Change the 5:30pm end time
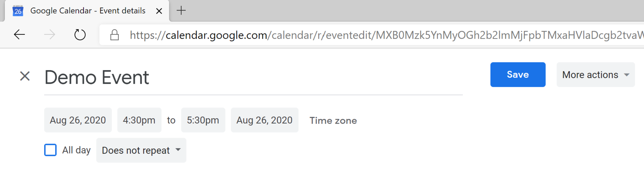 click(203, 120)
